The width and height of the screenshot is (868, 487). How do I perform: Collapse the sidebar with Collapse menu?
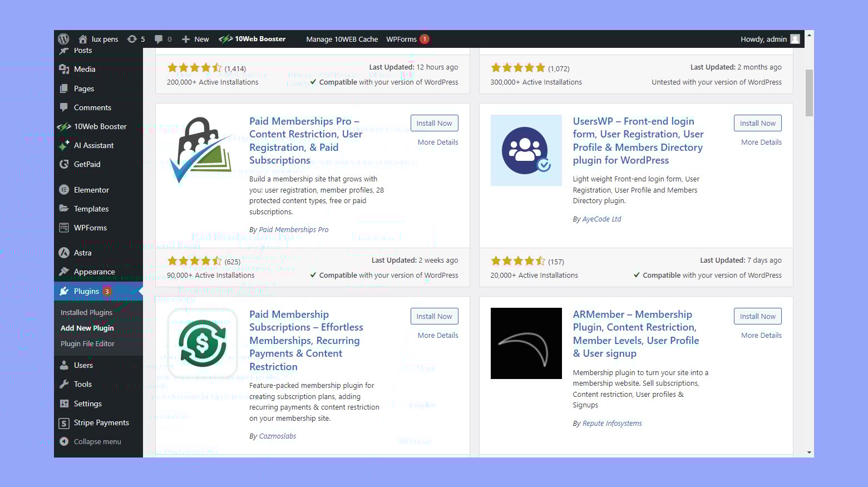[97, 441]
